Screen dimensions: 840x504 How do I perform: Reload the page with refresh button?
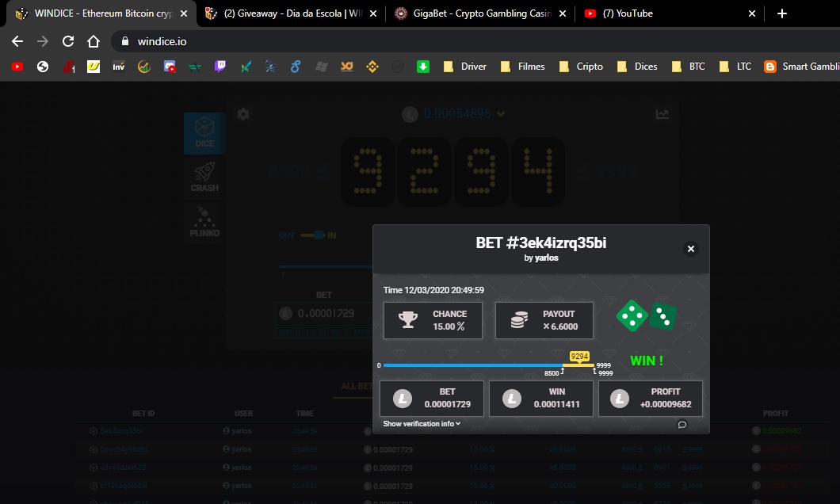tap(68, 41)
